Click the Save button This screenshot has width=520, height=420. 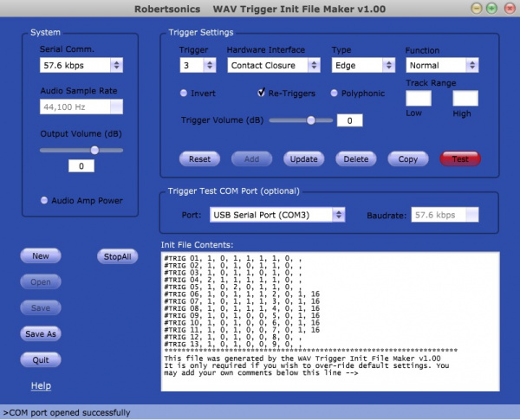tap(41, 308)
